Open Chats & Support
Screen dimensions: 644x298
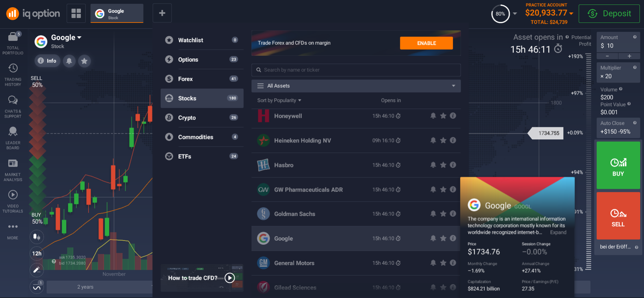pyautogui.click(x=13, y=107)
